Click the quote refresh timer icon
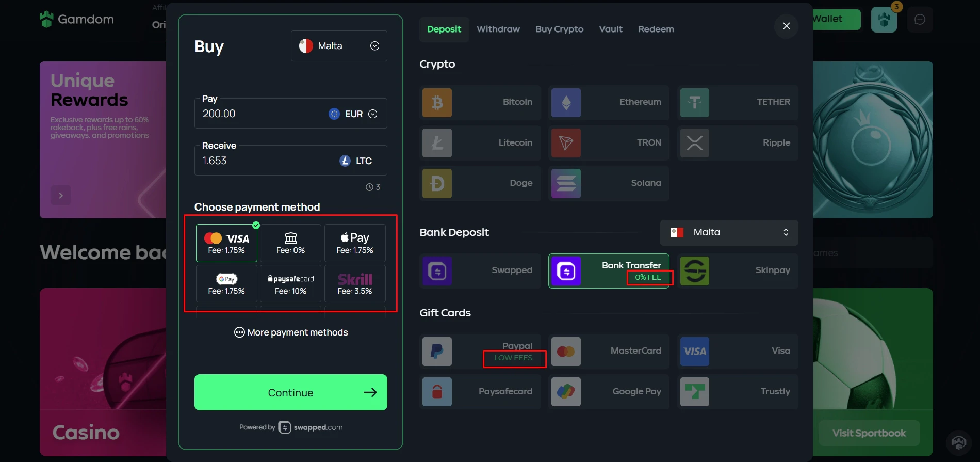 click(x=369, y=187)
